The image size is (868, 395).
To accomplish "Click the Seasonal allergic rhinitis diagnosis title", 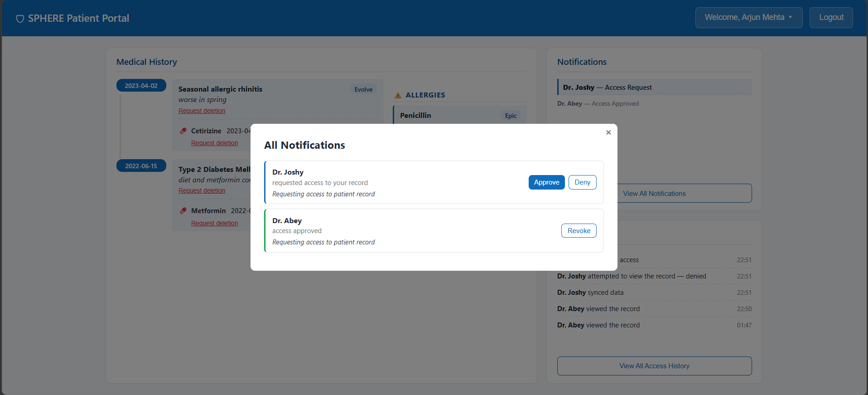I will [x=220, y=89].
